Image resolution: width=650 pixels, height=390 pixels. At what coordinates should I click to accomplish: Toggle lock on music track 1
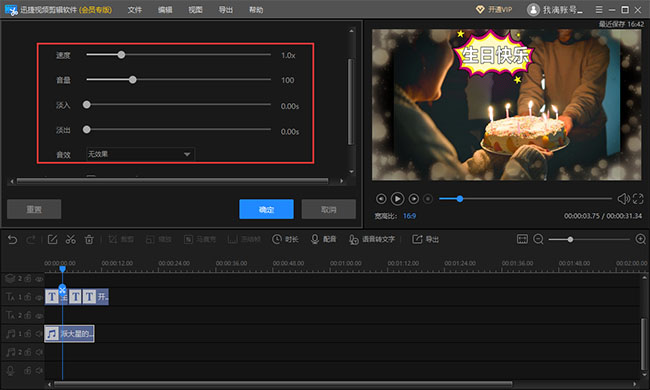click(28, 333)
